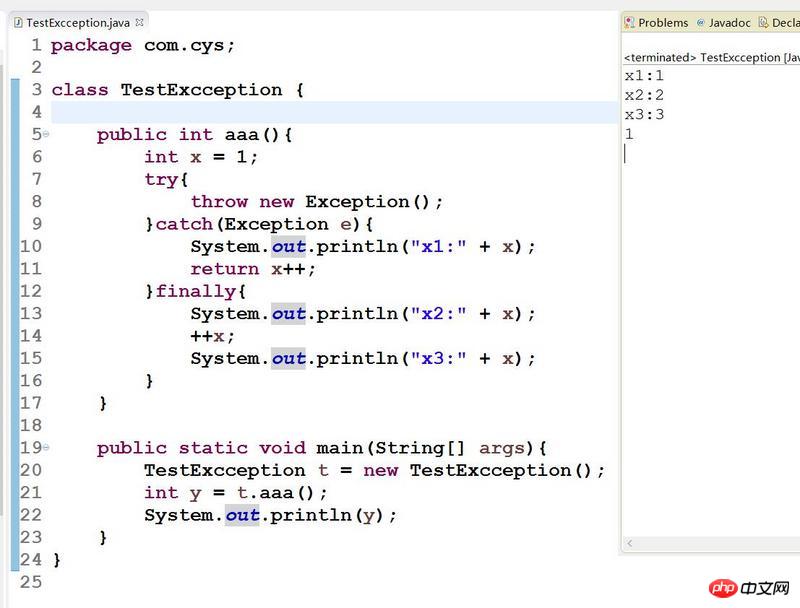This screenshot has height=608, width=800.
Task: Click console output line x2:2
Action: [644, 95]
